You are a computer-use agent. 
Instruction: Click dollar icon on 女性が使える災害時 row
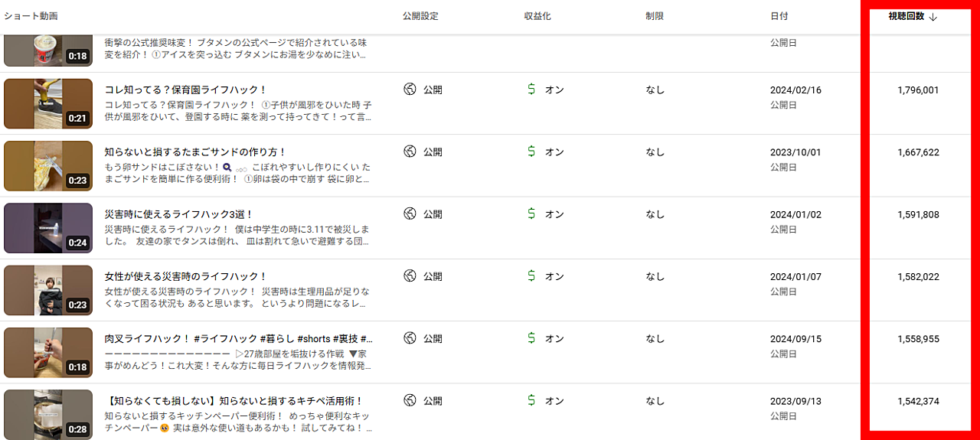point(531,276)
